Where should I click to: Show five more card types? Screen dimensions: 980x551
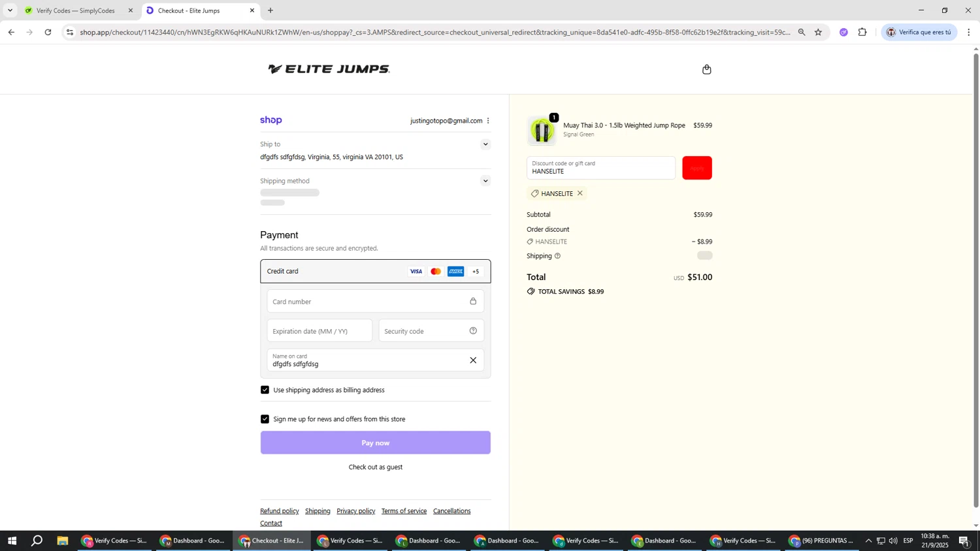coord(476,272)
